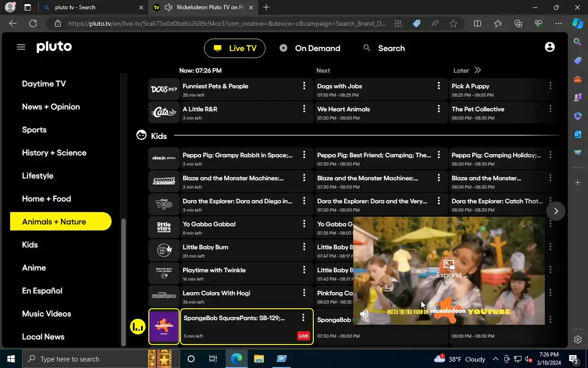Screen dimensions: 588x368
Task: Open the new tab button
Action: [x=266, y=7]
